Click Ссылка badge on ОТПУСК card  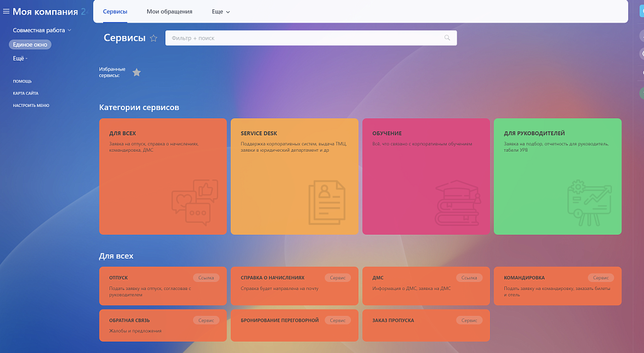[206, 277]
